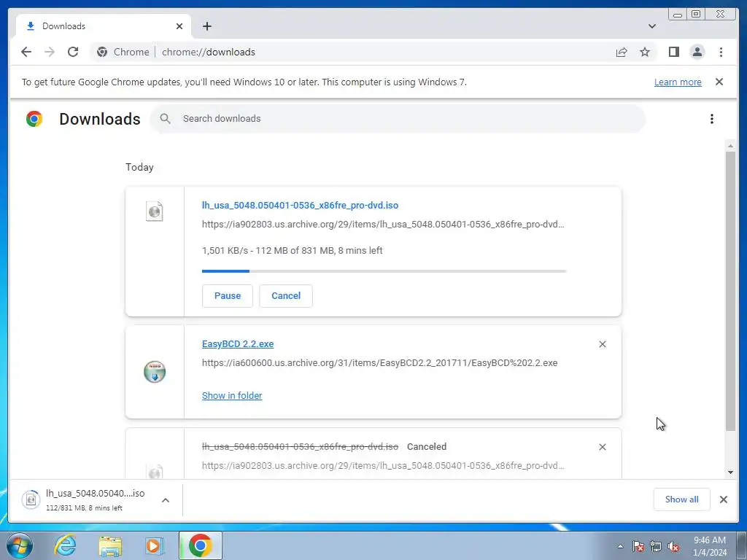This screenshot has height=560, width=747.
Task: Open lh_usa_5048 pro-dvd.iso download link
Action: [300, 205]
